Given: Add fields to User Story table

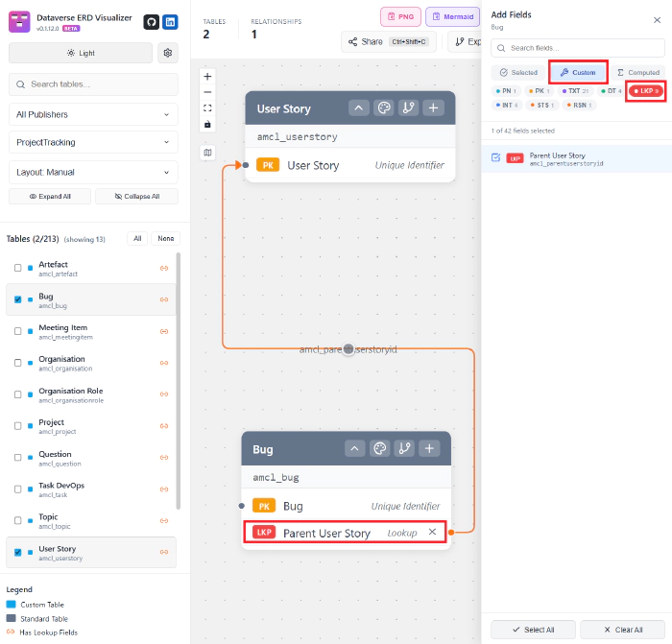Looking at the screenshot, I should click(x=434, y=107).
